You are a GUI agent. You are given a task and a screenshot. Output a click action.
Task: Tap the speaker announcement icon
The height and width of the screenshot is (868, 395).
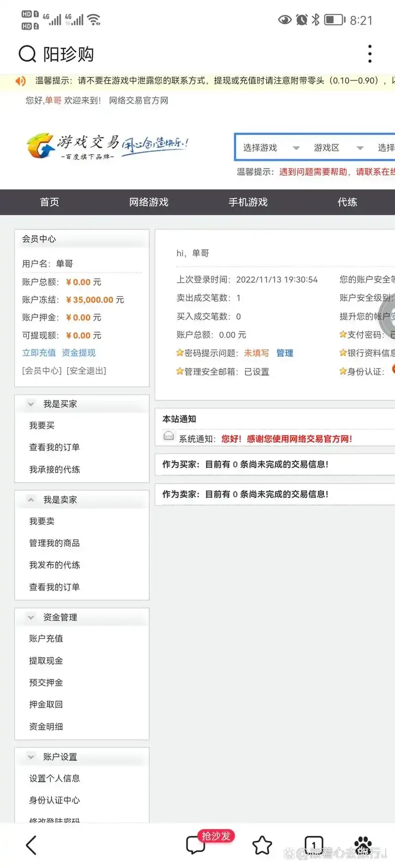[x=20, y=81]
